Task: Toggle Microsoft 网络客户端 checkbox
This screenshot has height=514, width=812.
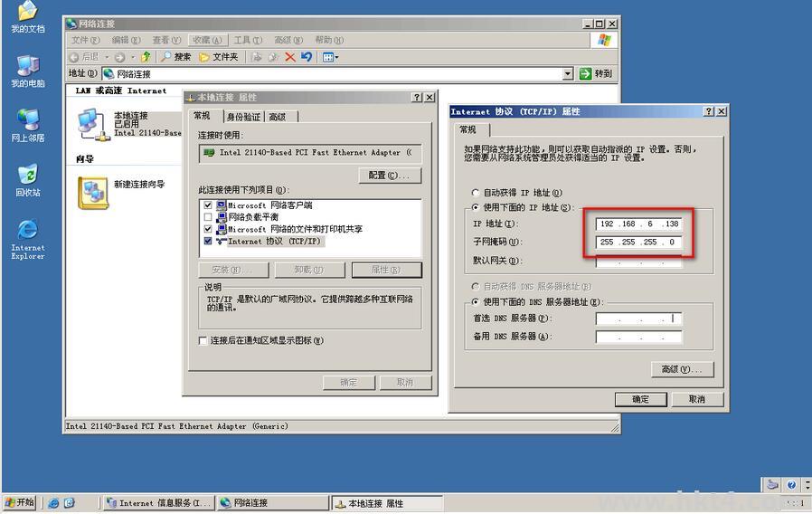Action: tap(208, 205)
